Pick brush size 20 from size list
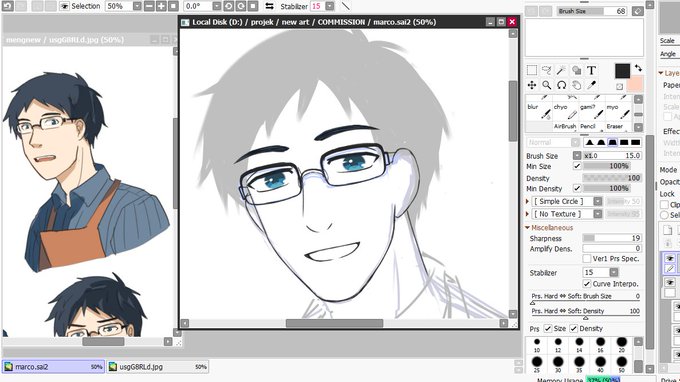The image size is (680, 382). (x=621, y=345)
